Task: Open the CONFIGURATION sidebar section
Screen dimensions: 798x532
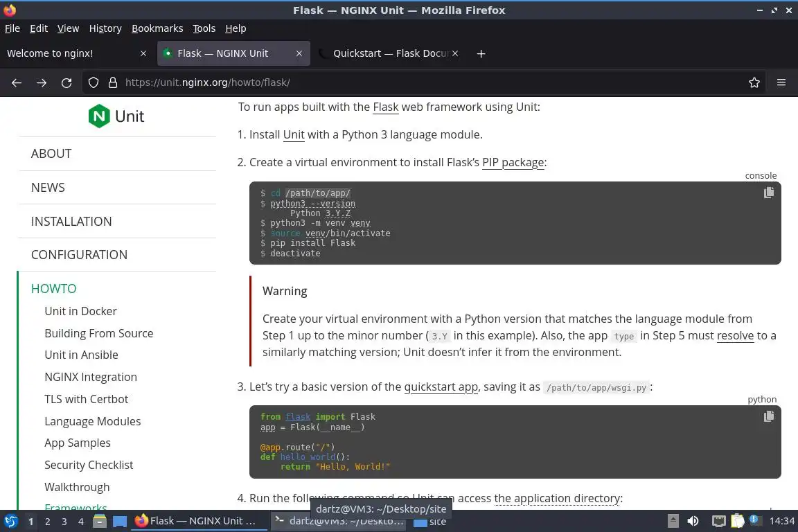Action: (80, 254)
